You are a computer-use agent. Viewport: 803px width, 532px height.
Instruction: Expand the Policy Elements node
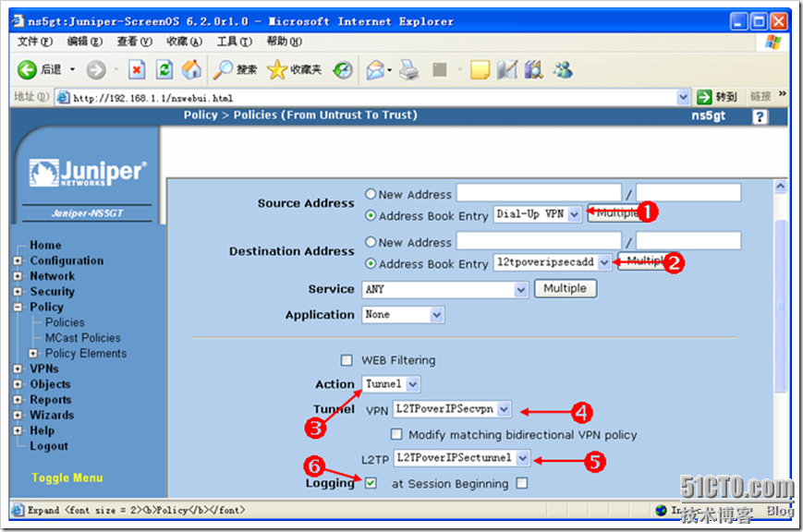[x=33, y=354]
